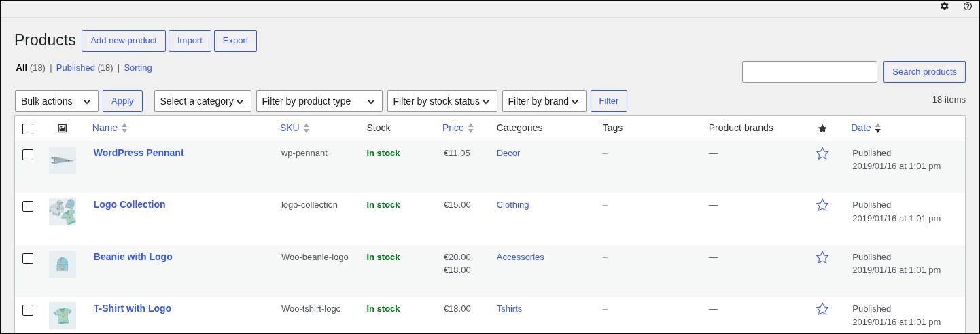Sort products by Date column
This screenshot has width=980, height=334.
pyautogui.click(x=866, y=128)
